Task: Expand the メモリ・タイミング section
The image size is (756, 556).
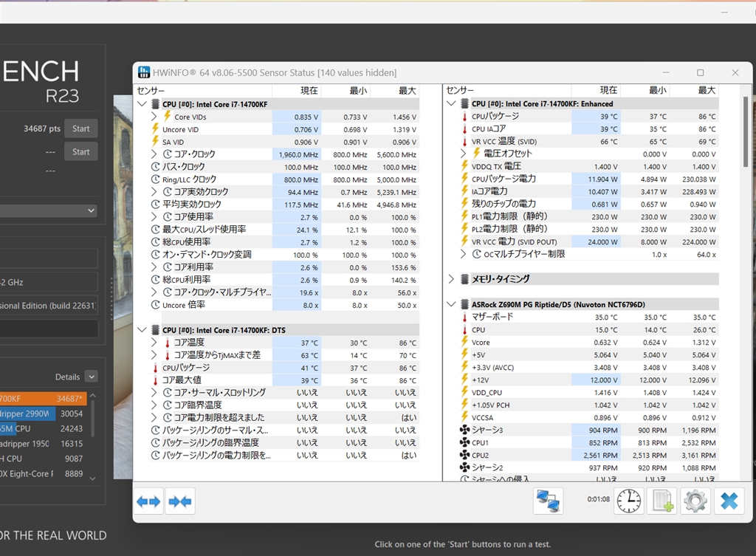Action: [x=452, y=279]
